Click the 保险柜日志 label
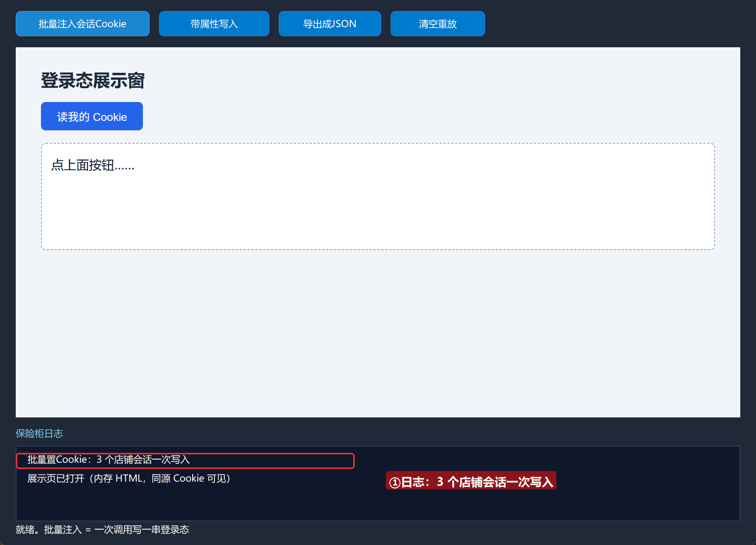This screenshot has height=545, width=756. pos(39,434)
